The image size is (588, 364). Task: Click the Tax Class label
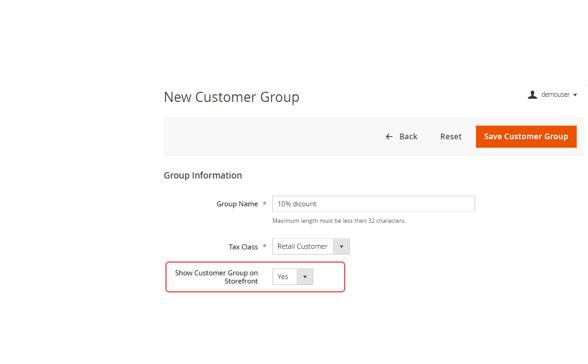click(x=243, y=247)
